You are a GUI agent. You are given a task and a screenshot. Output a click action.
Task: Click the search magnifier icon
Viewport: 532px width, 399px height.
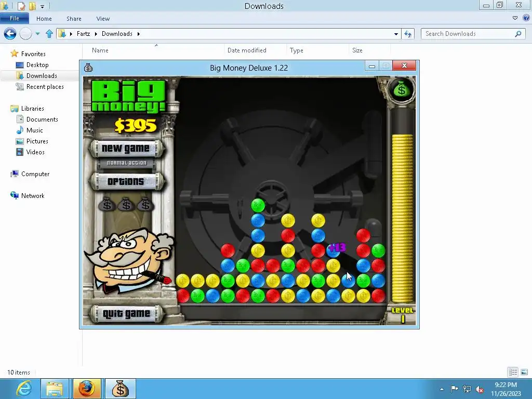(x=518, y=34)
